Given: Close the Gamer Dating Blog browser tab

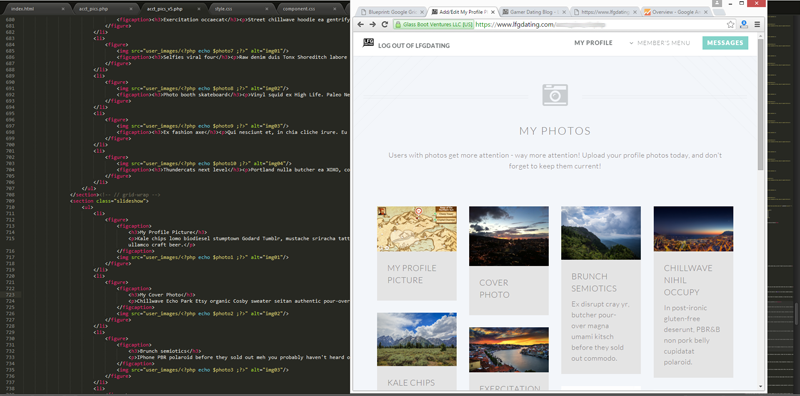Looking at the screenshot, I should pos(563,11).
